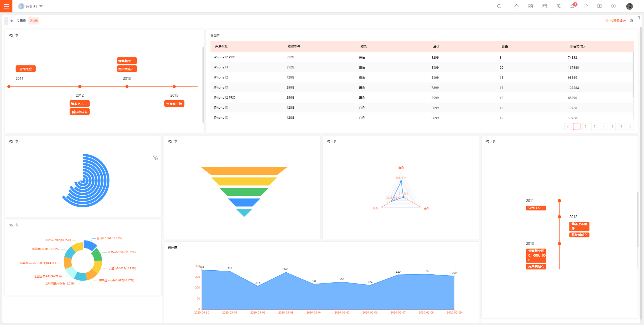Click the 2020-05-04 x-axis label
644x325 pixels.
[x=314, y=313]
